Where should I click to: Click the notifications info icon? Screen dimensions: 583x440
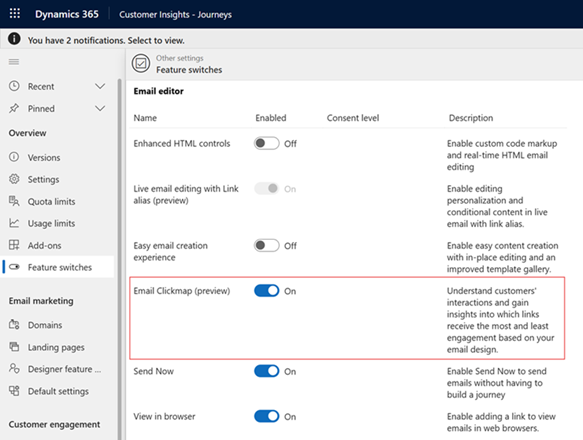(x=14, y=39)
